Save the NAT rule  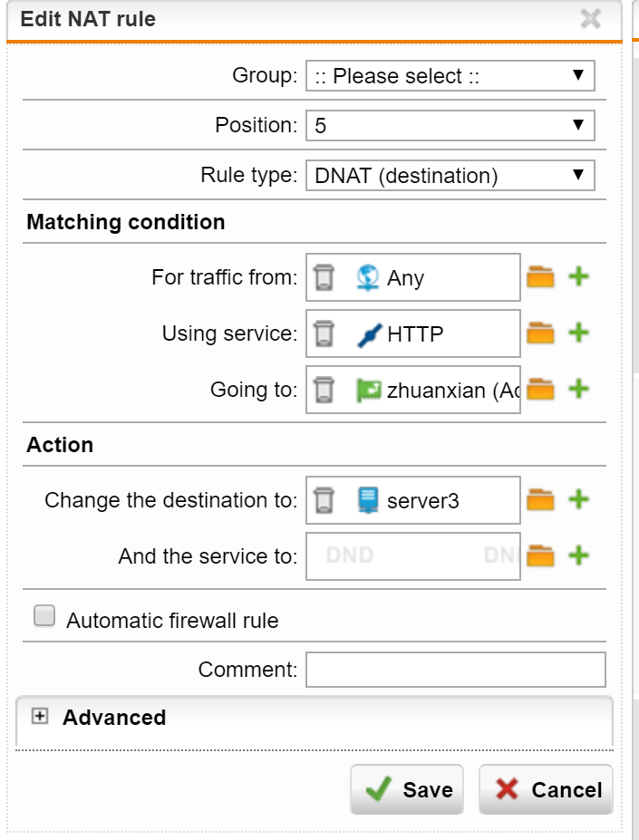pos(407,789)
